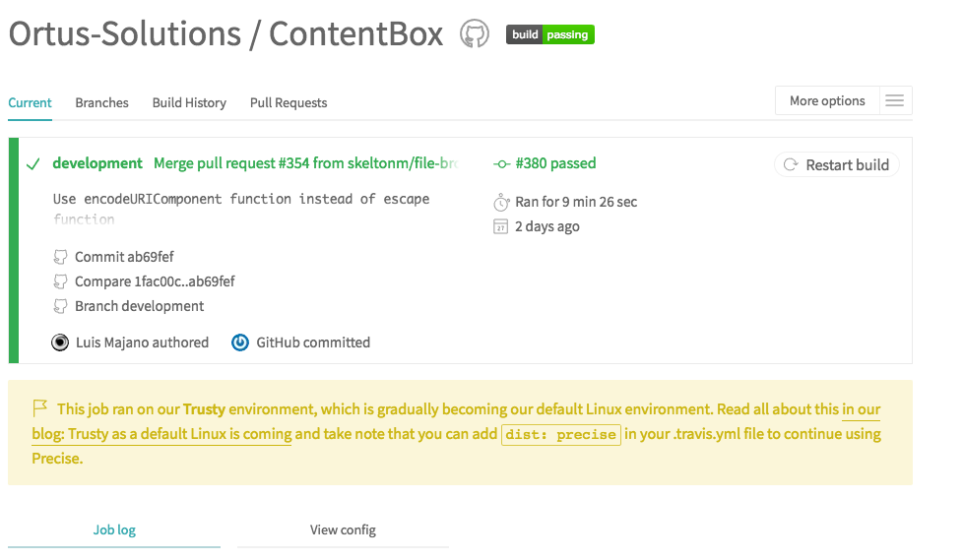The width and height of the screenshot is (963, 560).
Task: Open build #380 passed link
Action: [554, 163]
